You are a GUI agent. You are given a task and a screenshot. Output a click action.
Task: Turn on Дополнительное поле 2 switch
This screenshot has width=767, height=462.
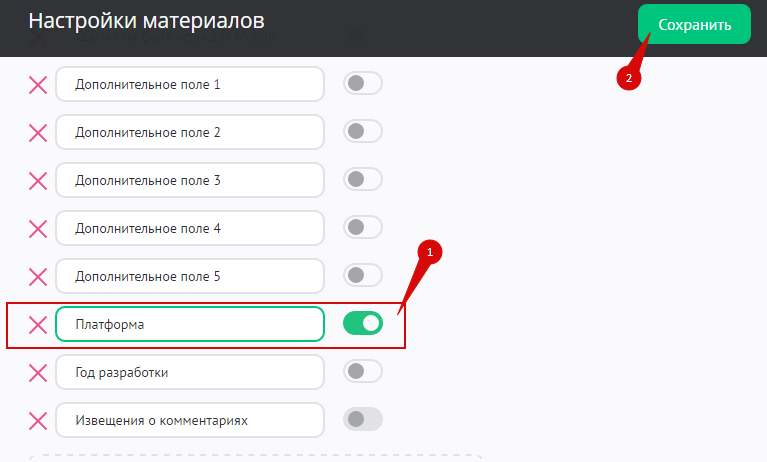pos(362,133)
